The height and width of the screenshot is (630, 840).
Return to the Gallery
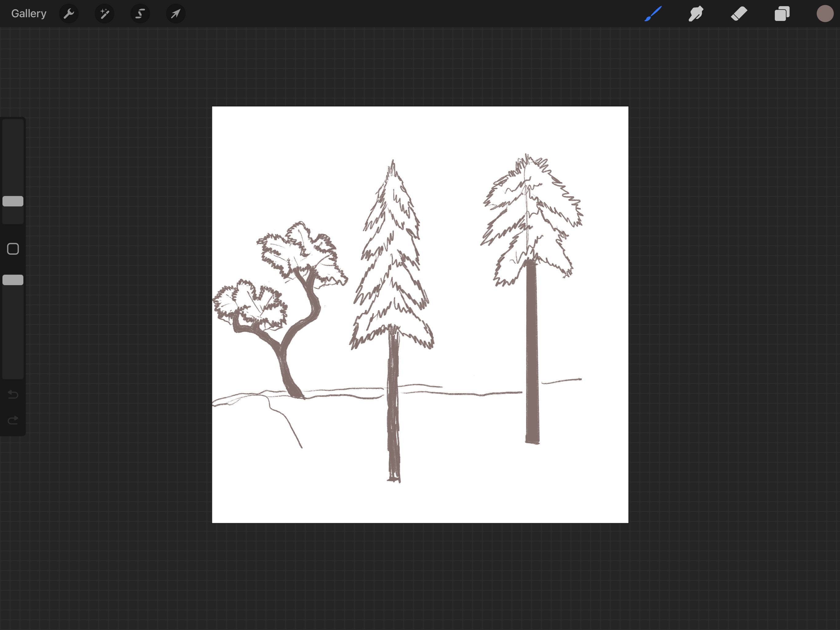[29, 14]
